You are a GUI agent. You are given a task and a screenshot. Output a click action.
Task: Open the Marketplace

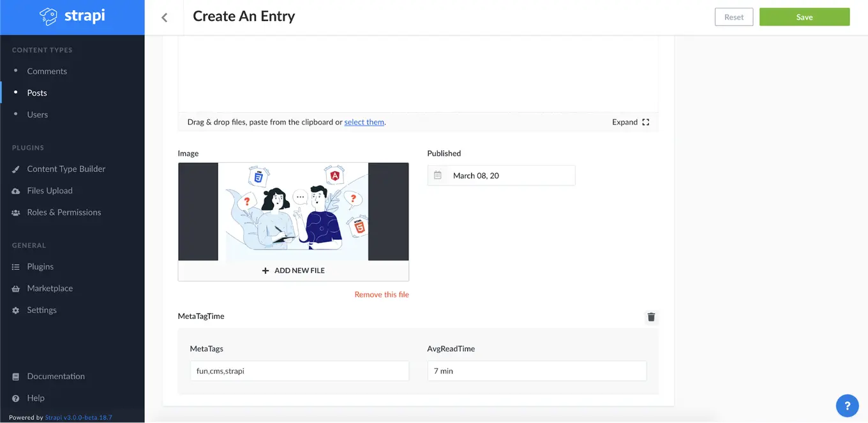pyautogui.click(x=49, y=288)
